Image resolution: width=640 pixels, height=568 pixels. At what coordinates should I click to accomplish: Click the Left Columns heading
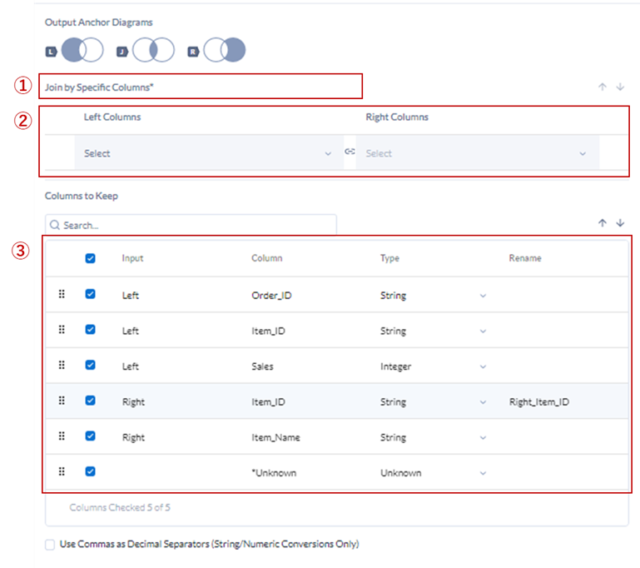[x=112, y=117]
